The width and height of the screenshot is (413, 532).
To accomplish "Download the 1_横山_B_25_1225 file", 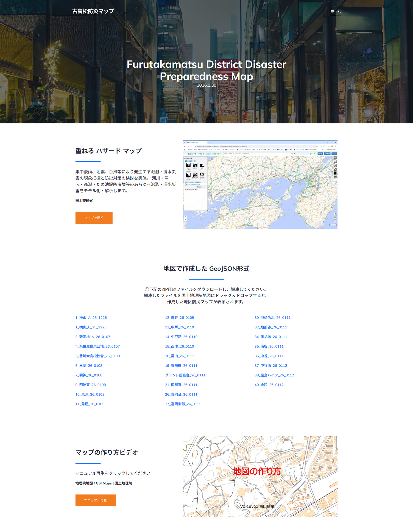I will 91,327.
